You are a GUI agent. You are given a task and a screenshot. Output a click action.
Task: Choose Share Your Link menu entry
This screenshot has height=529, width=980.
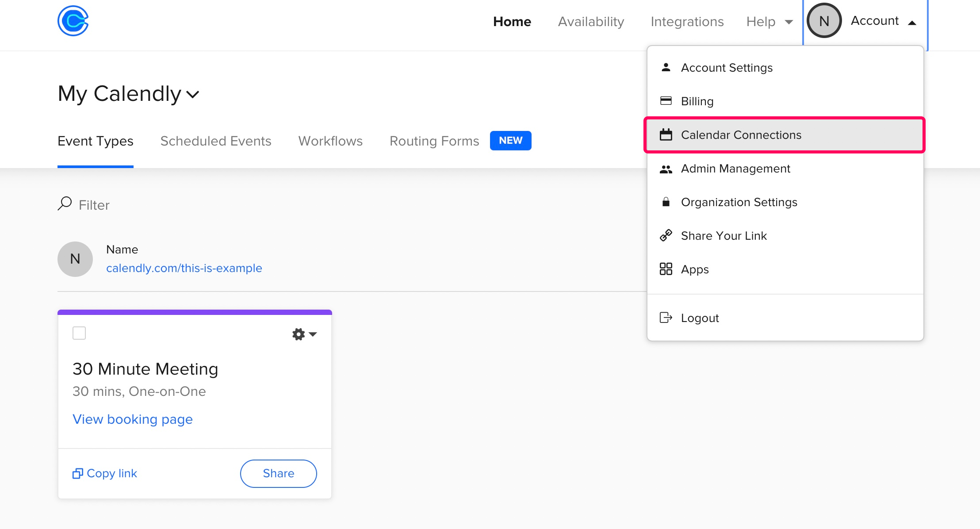click(x=785, y=236)
